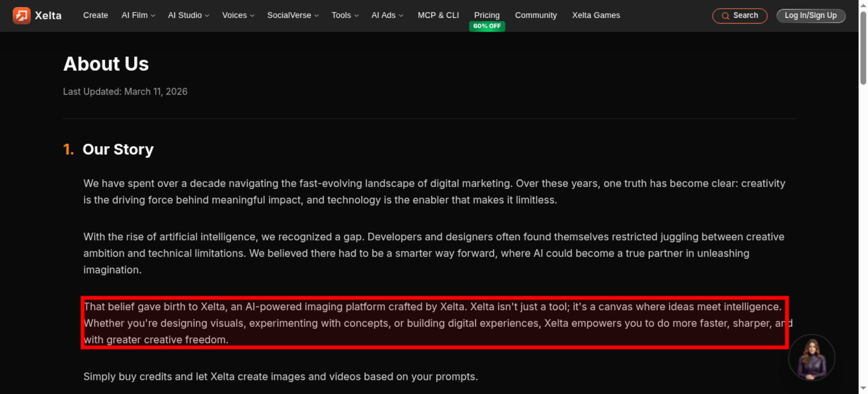Visit the Community page

536,15
